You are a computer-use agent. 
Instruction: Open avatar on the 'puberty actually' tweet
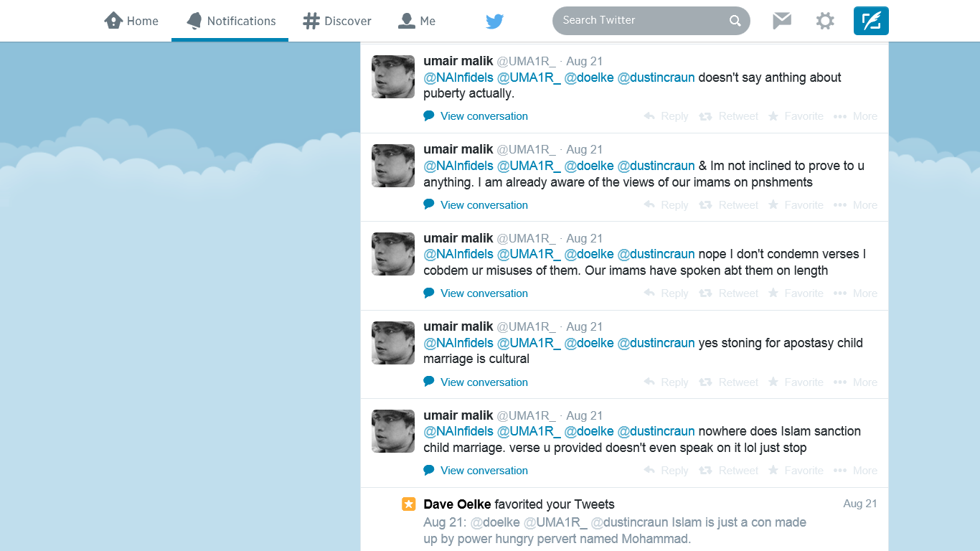coord(393,77)
